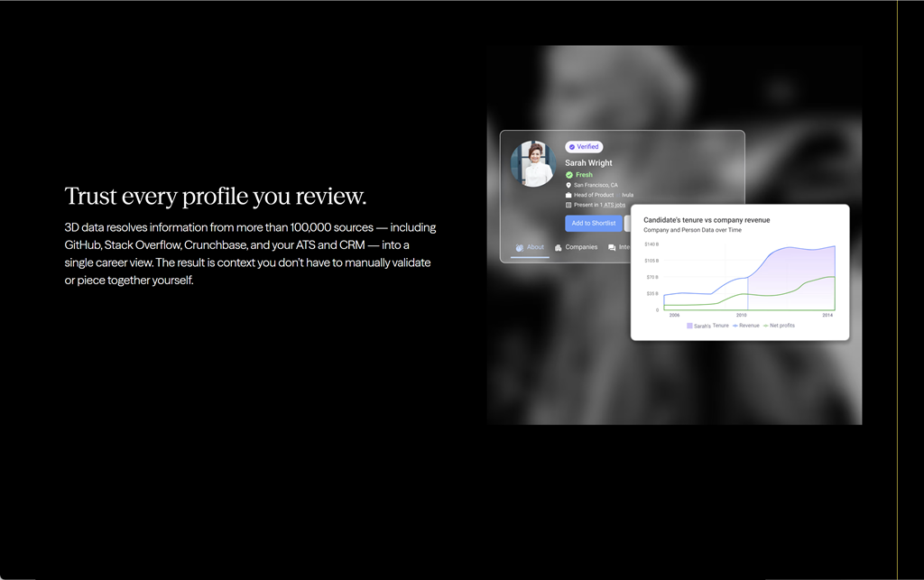
Task: Click the green Fresh checkmark icon
Action: pyautogui.click(x=569, y=175)
